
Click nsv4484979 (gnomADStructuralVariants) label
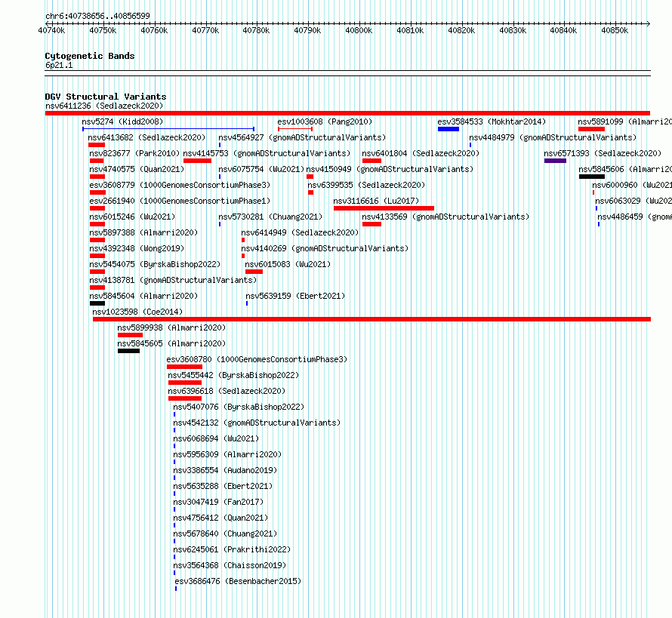coord(553,137)
